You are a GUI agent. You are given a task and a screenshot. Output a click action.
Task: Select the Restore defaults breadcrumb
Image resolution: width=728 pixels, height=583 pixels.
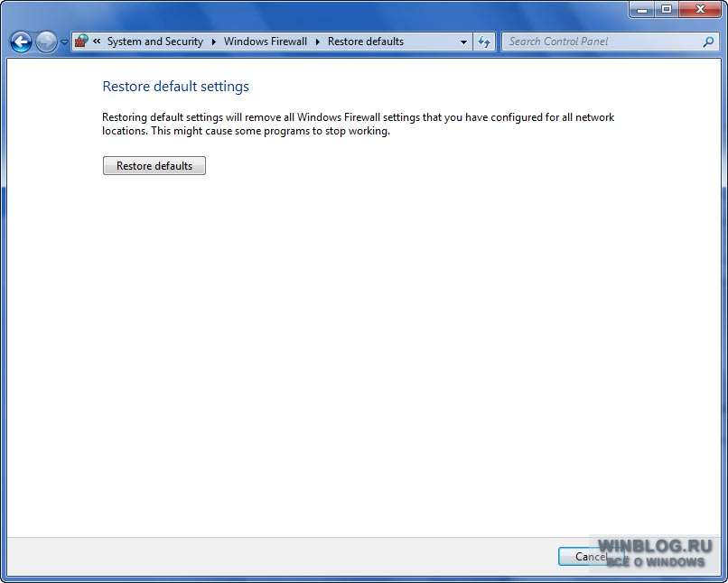[366, 42]
